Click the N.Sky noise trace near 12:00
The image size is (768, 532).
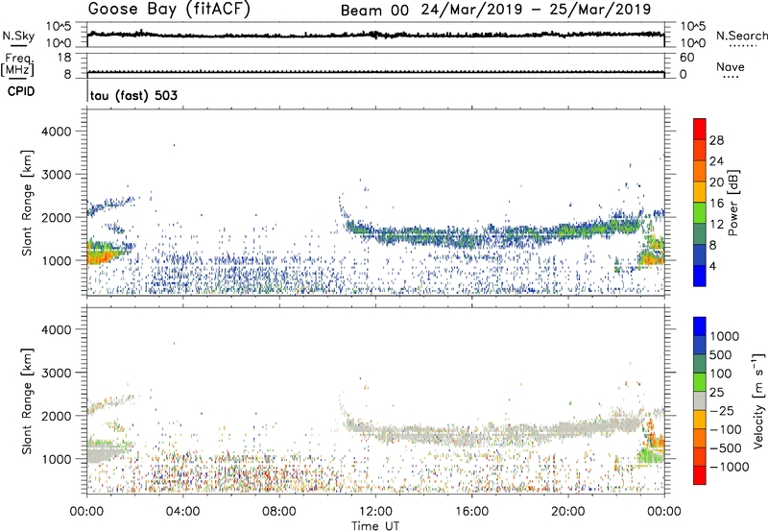375,35
